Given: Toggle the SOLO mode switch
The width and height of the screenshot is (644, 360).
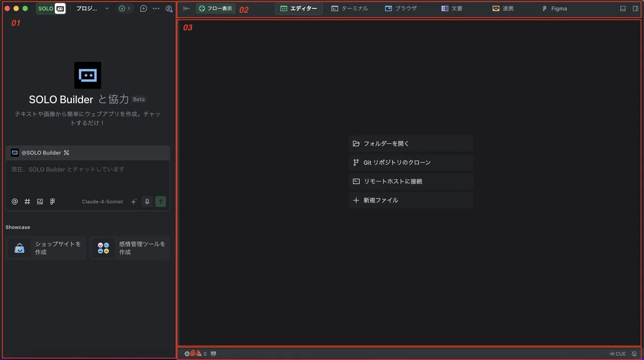Looking at the screenshot, I should tap(51, 9).
